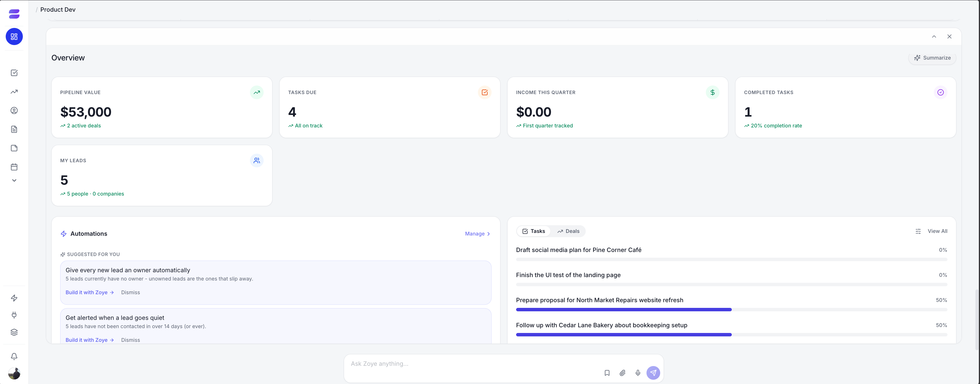Click the Summarize button
The image size is (980, 384).
[x=932, y=58]
